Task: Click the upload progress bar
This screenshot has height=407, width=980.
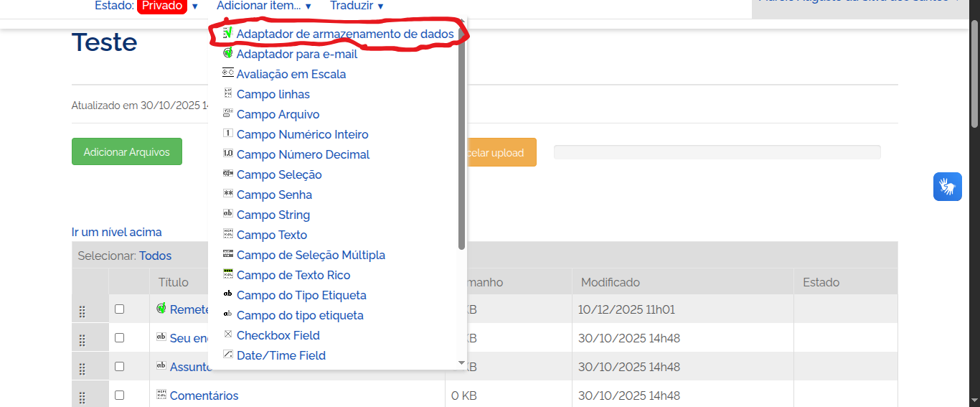Action: tap(717, 152)
